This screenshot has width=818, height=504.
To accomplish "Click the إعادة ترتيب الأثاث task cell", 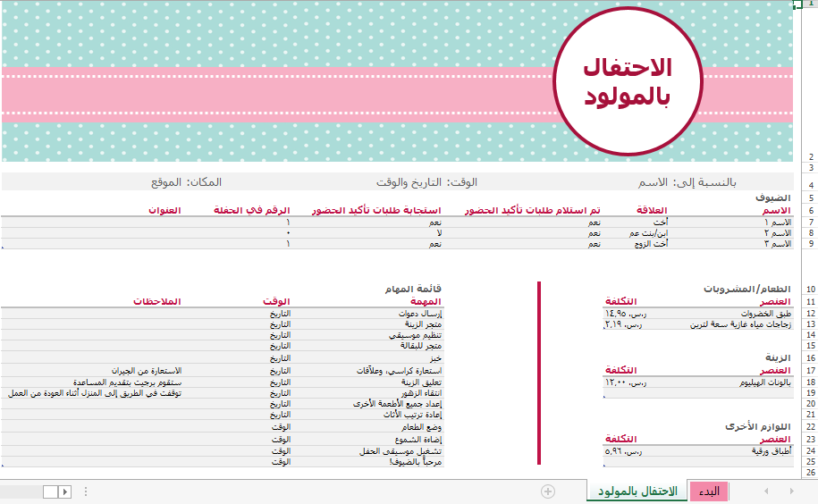I will [413, 415].
